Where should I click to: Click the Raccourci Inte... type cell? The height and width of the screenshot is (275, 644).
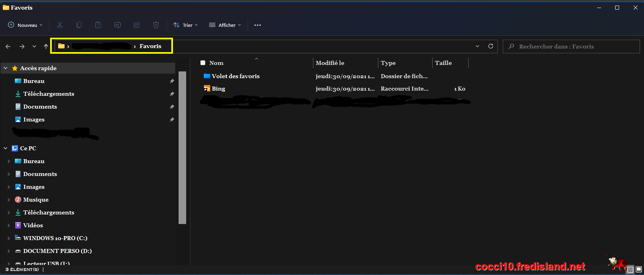tap(404, 89)
